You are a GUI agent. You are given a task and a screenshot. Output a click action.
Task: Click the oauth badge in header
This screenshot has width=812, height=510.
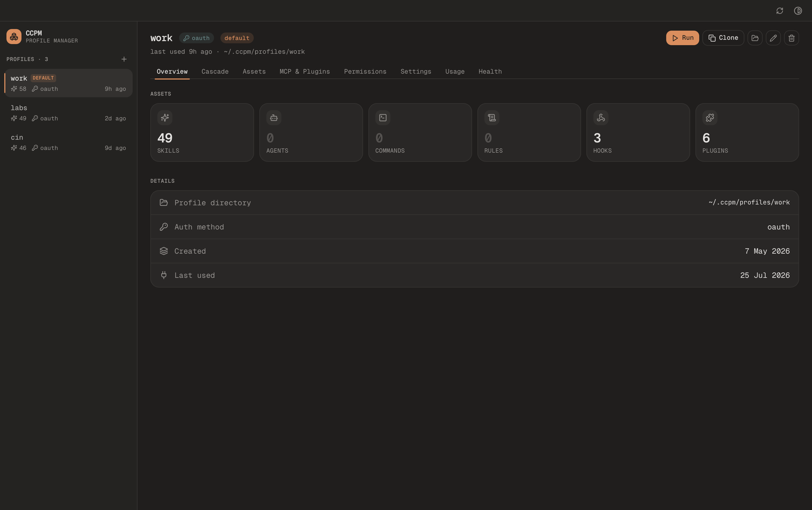(197, 38)
